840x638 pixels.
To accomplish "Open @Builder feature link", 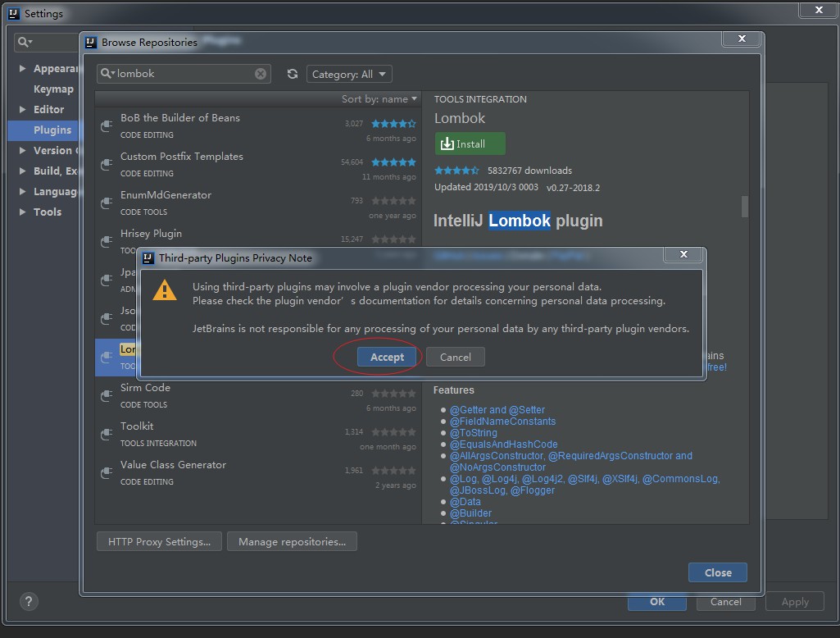I will (x=470, y=513).
